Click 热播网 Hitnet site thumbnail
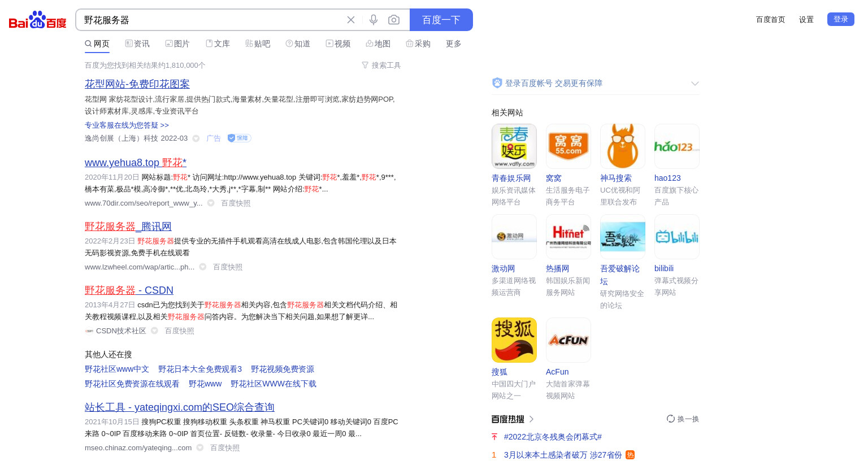The image size is (868, 461). (x=568, y=237)
